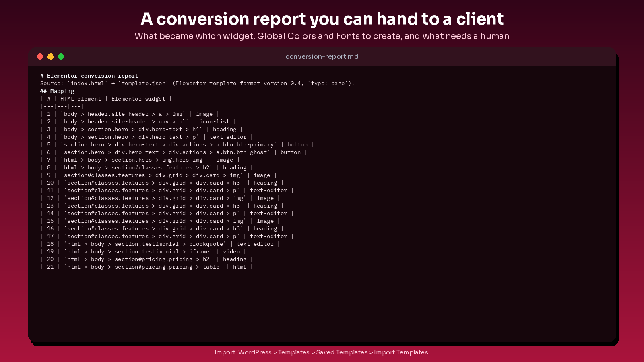The image size is (644, 362).
Task: Click the subtitle about Global Colors and Fonts
Action: tap(322, 36)
